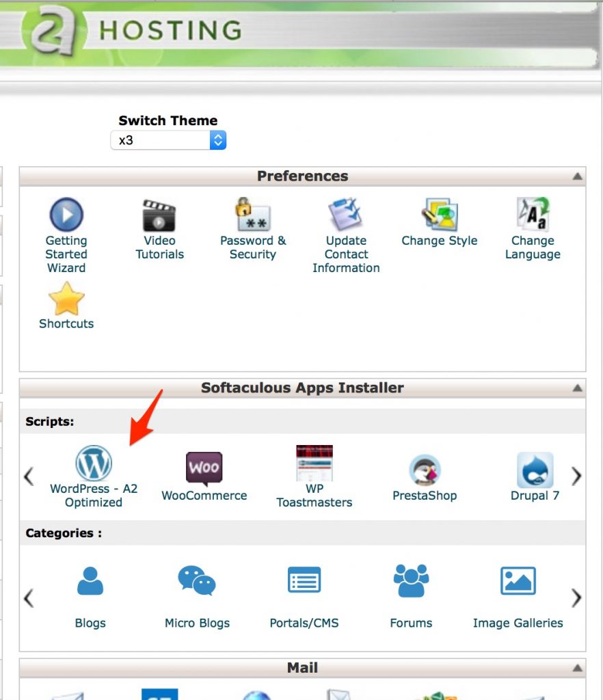Click the Image Galleries category label
The height and width of the screenshot is (700, 603).
click(x=518, y=623)
